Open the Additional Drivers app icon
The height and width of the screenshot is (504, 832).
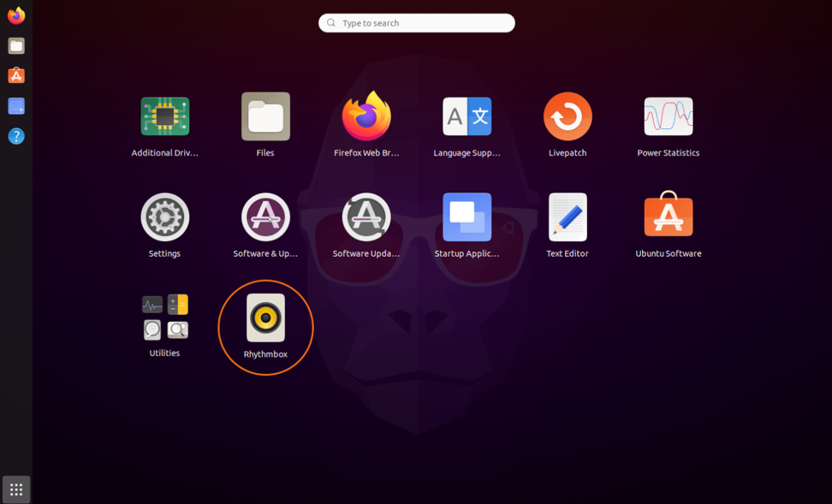164,116
